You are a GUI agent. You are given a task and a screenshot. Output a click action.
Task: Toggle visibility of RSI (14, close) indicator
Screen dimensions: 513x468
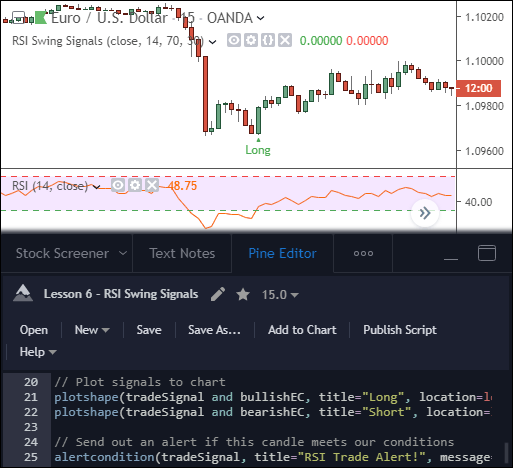tap(118, 185)
